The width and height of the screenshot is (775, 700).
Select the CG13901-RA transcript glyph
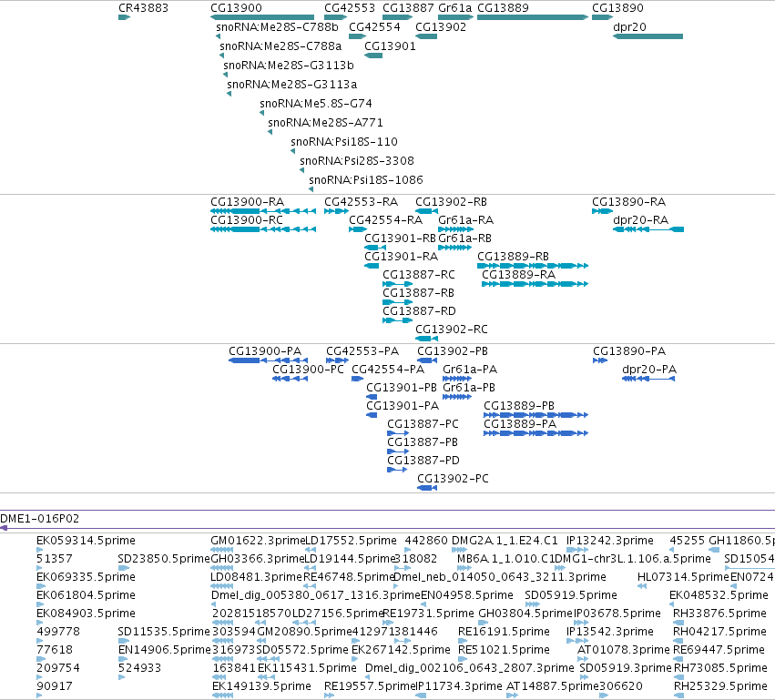372,267
